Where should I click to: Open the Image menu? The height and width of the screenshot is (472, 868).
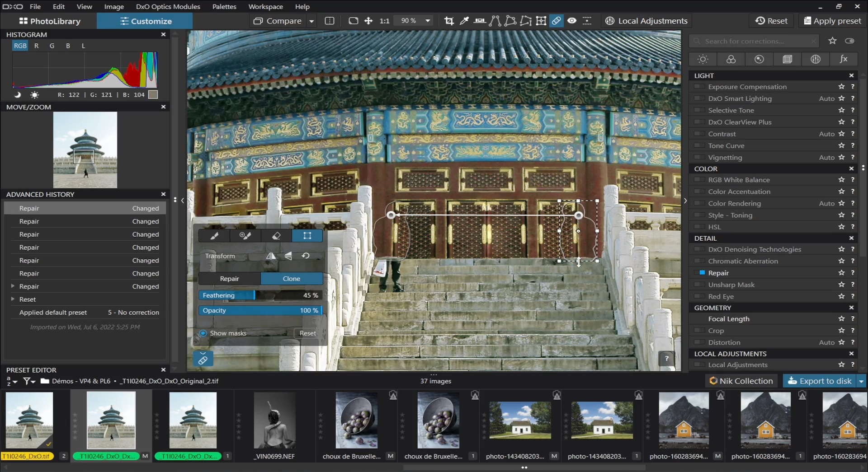tap(114, 6)
